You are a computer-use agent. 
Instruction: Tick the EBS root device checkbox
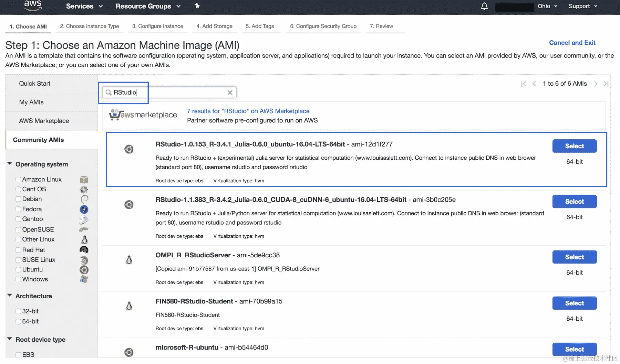(x=18, y=355)
